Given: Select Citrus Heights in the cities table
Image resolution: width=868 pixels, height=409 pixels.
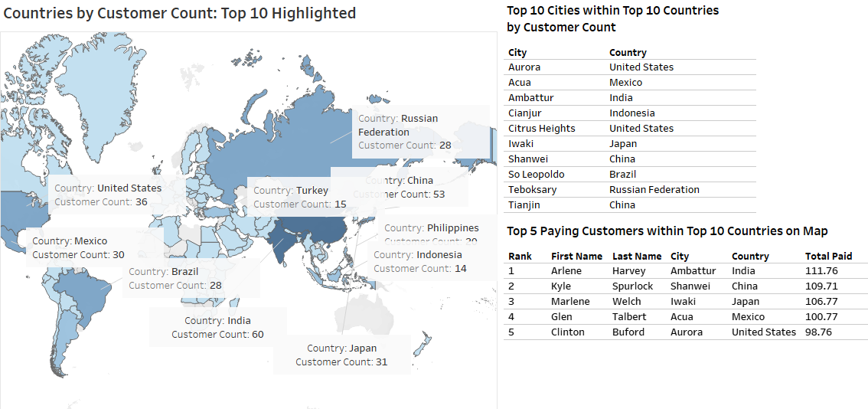Looking at the screenshot, I should tap(541, 128).
